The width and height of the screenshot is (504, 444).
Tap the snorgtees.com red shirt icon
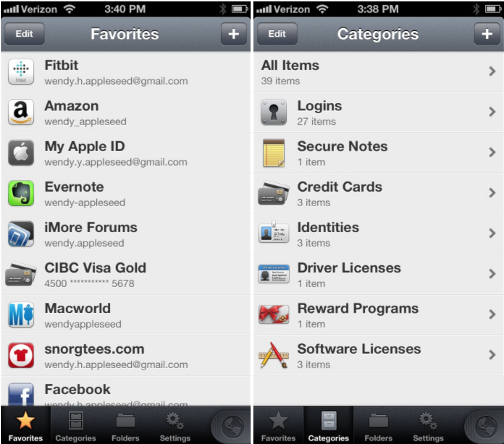coord(21,355)
